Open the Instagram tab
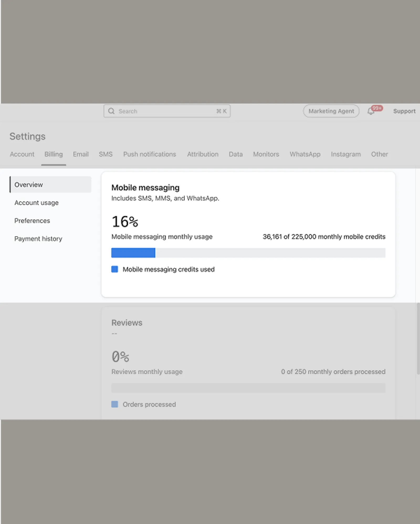 coord(346,154)
